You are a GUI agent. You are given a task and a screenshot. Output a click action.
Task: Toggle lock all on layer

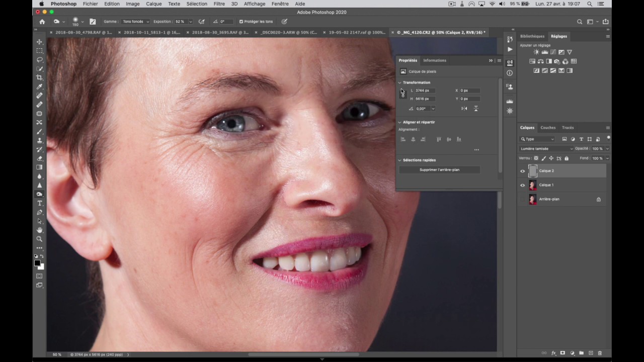click(x=567, y=158)
